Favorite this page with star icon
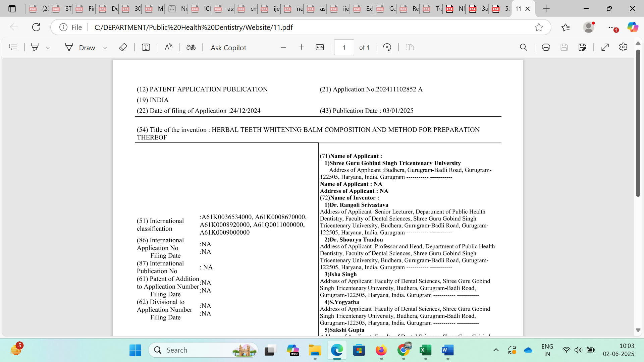Image resolution: width=644 pixels, height=362 pixels. (x=539, y=27)
